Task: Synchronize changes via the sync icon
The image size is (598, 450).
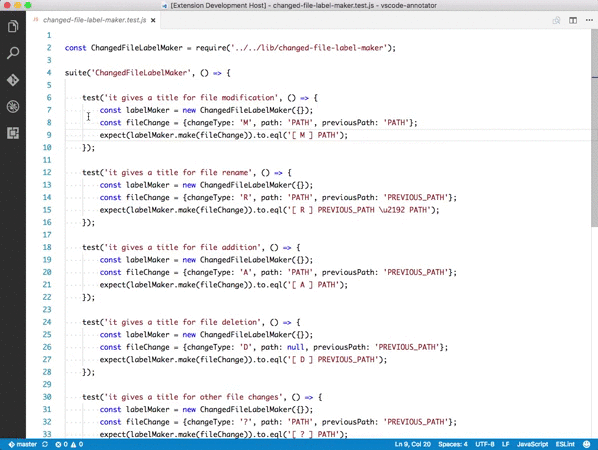Action: click(x=45, y=444)
